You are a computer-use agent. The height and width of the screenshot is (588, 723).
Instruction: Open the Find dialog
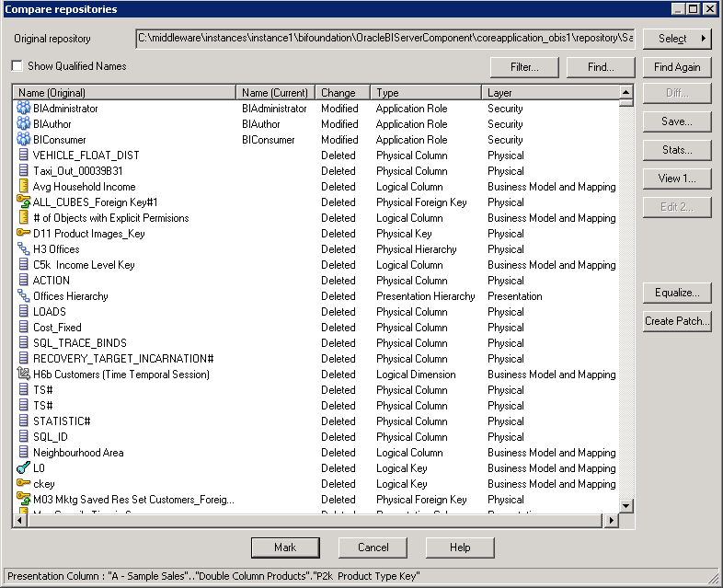601,67
